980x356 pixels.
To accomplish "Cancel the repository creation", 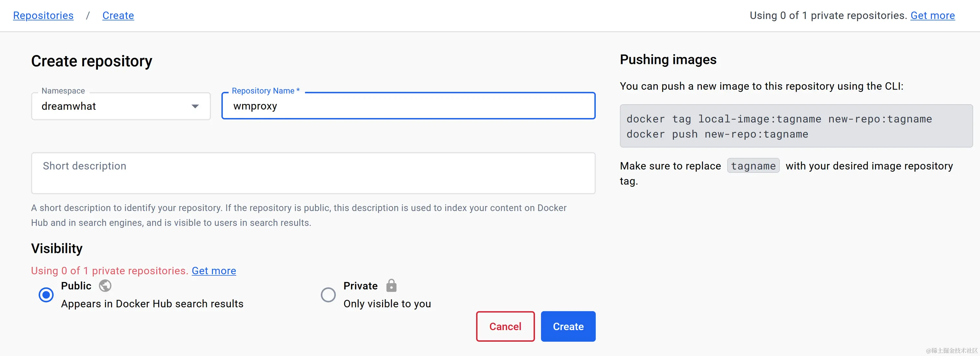I will coord(505,326).
